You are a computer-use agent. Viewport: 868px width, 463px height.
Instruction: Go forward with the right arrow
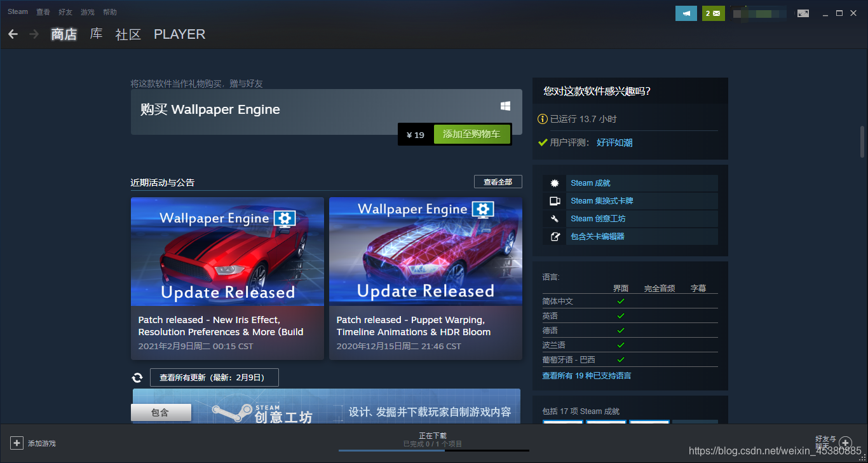[34, 34]
